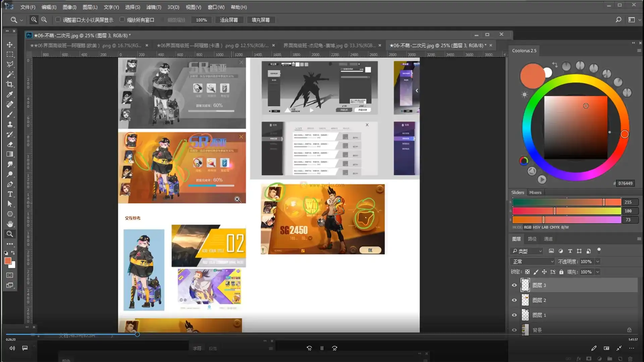Image resolution: width=644 pixels, height=362 pixels.
Task: Select the Eraser tool
Action: click(10, 144)
